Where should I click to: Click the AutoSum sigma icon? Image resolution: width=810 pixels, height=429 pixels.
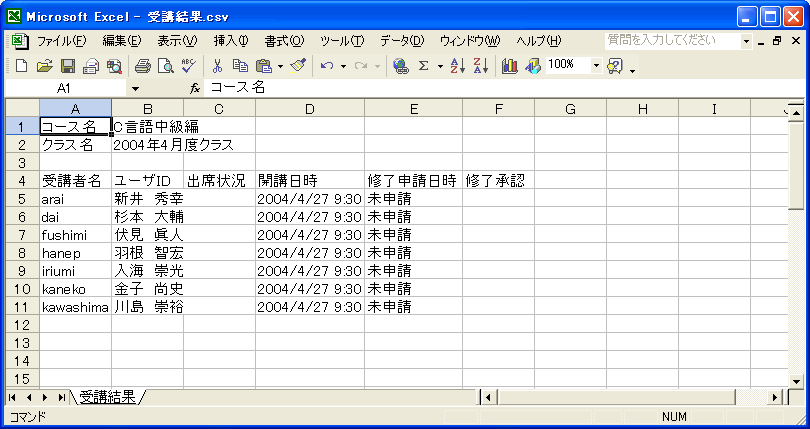click(424, 66)
